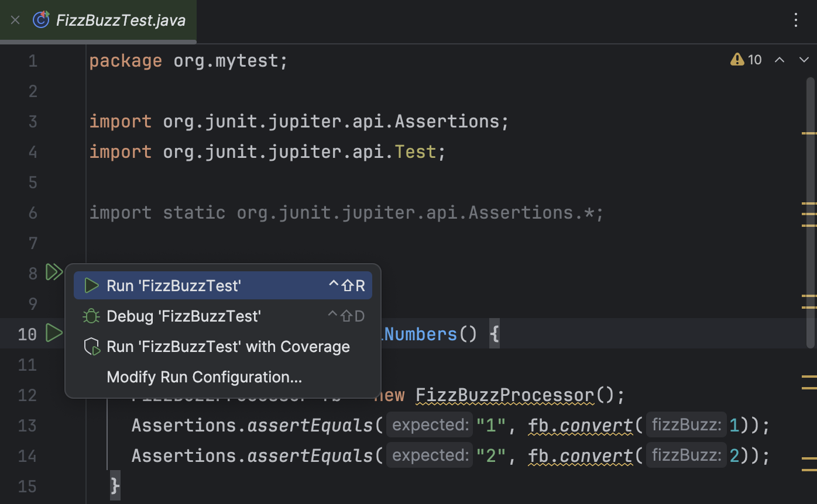Viewport: 817px width, 504px height.
Task: Click the underlined FizzBuzzProcessor class reference
Action: (x=504, y=395)
